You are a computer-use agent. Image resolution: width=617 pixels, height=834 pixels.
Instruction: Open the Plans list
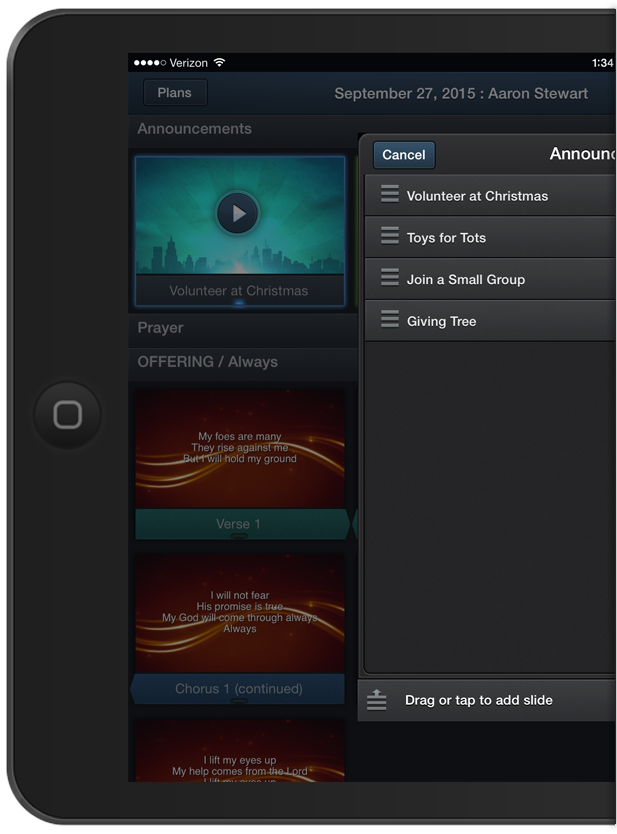pyautogui.click(x=175, y=93)
